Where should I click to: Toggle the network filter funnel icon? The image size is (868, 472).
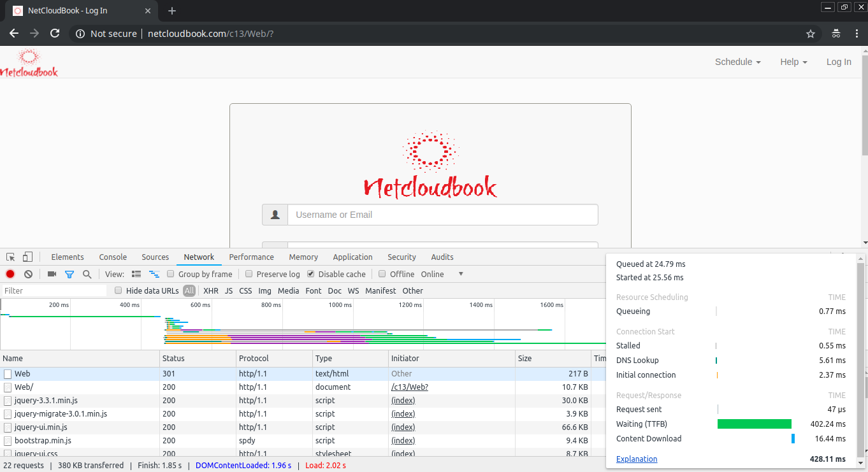tap(69, 274)
